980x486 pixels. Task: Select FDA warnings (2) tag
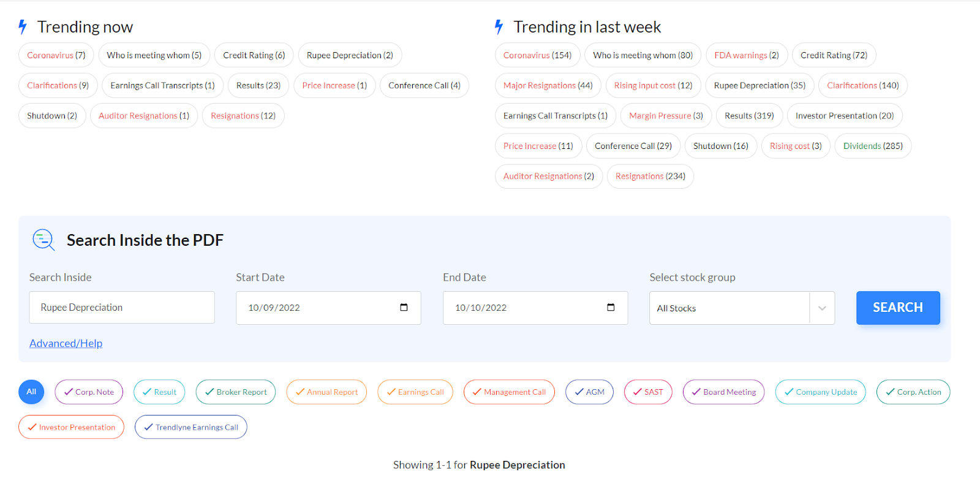747,55
